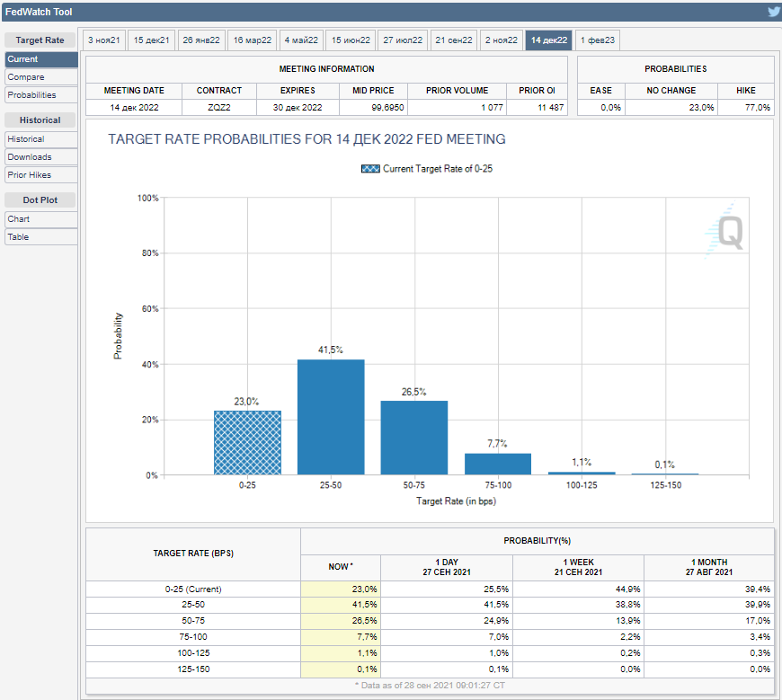Screen dimensions: 782x700
Task: Click the Data as of footnote text
Action: point(430,686)
